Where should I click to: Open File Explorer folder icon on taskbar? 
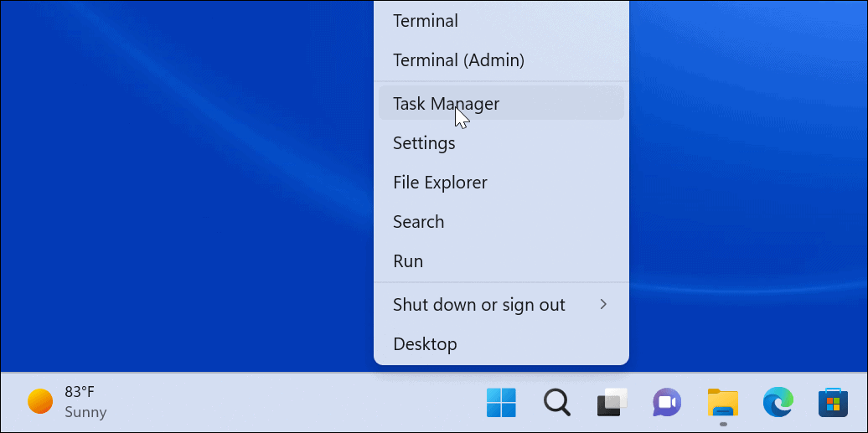coord(723,403)
